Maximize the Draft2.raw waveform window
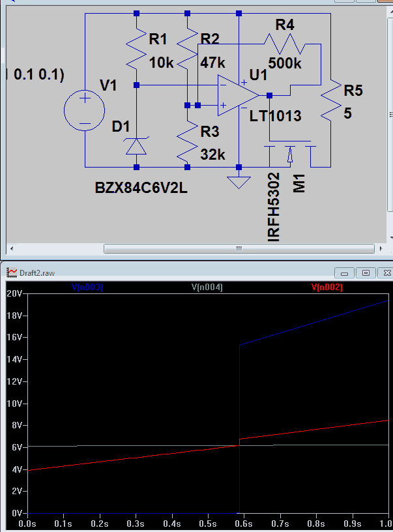The height and width of the screenshot is (532, 393). (366, 273)
